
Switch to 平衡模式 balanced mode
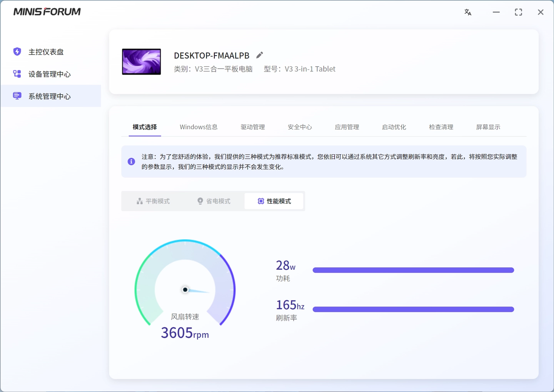click(x=153, y=201)
